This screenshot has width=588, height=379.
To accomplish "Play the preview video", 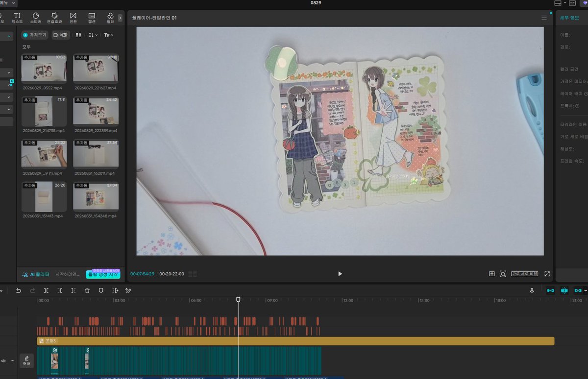I will pos(340,274).
